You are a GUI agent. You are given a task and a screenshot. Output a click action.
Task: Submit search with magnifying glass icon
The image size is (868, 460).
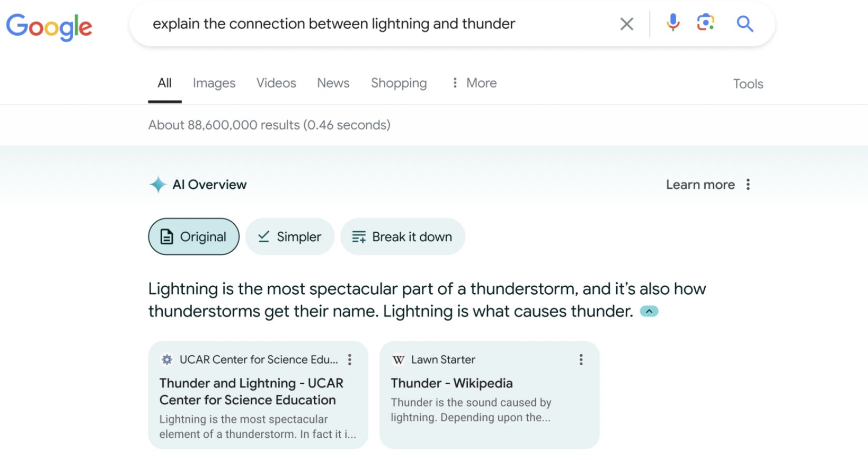745,24
